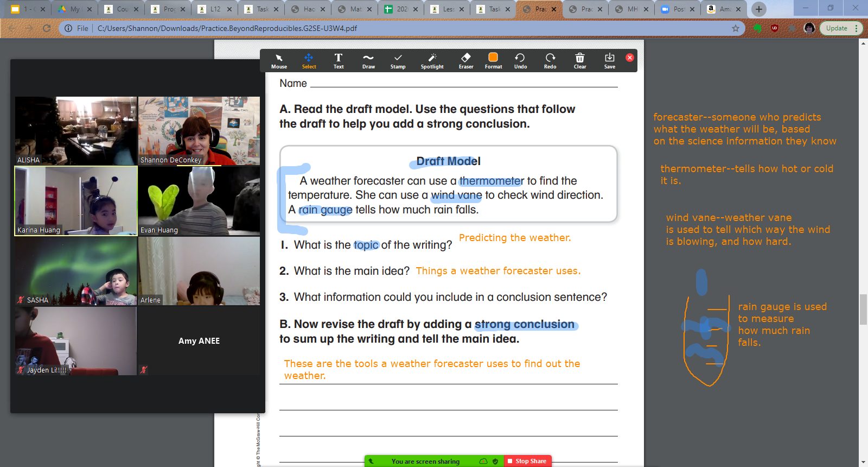This screenshot has width=868, height=467.
Task: Click the scrollbar down arrow
Action: (x=863, y=463)
